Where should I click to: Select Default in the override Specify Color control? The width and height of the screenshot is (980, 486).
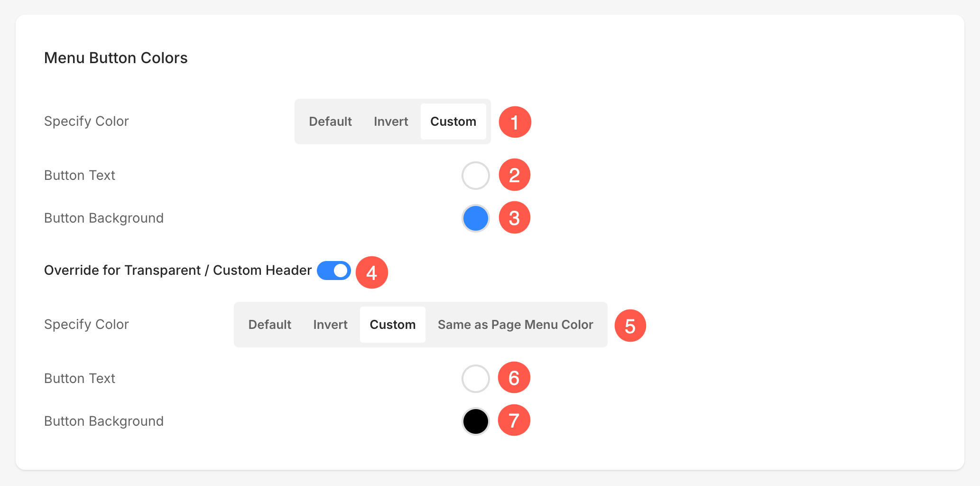[x=269, y=325]
